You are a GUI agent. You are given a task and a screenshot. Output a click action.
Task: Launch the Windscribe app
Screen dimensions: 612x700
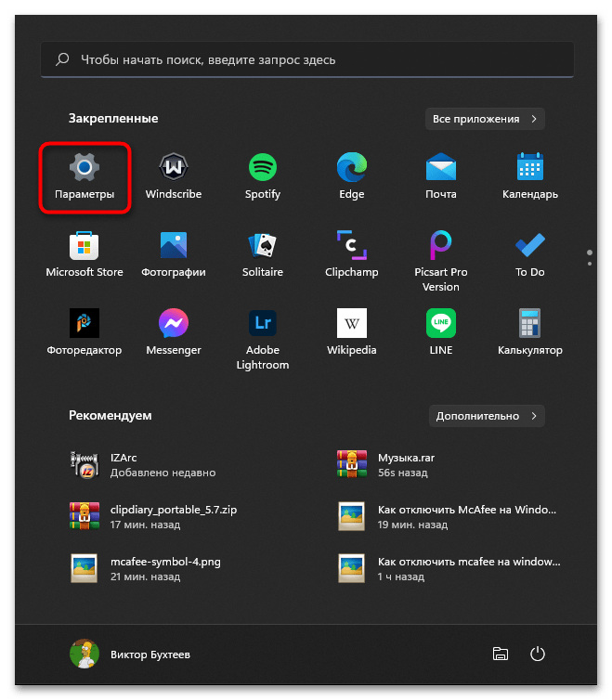(x=174, y=176)
